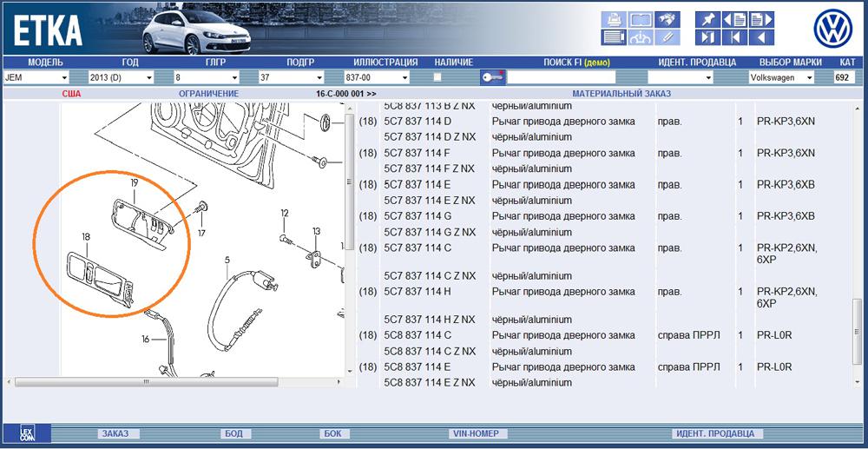The width and height of the screenshot is (868, 449).
Task: Open the ИДЕНТ. ПРОДАВЦА dropdown in the top bar
Action: pos(681,77)
